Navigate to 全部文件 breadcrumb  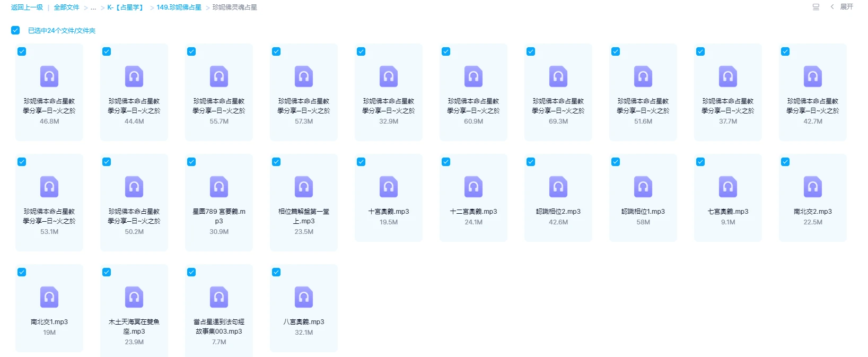tap(67, 7)
